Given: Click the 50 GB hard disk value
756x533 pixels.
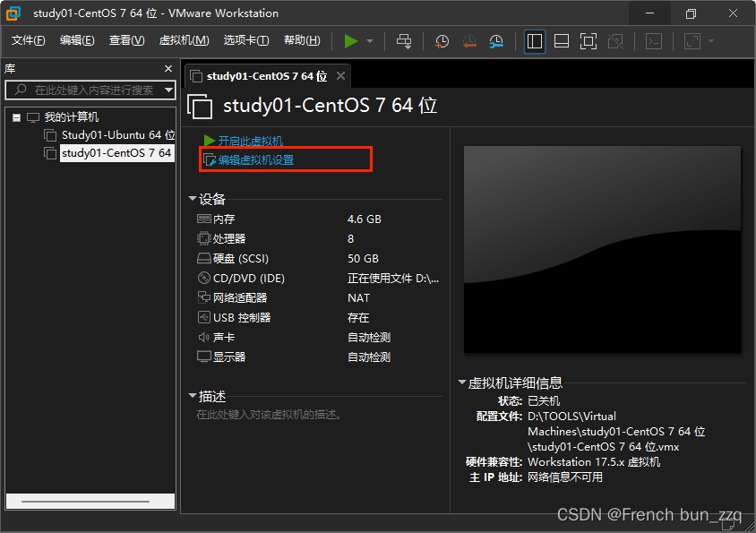Looking at the screenshot, I should click(x=363, y=259).
